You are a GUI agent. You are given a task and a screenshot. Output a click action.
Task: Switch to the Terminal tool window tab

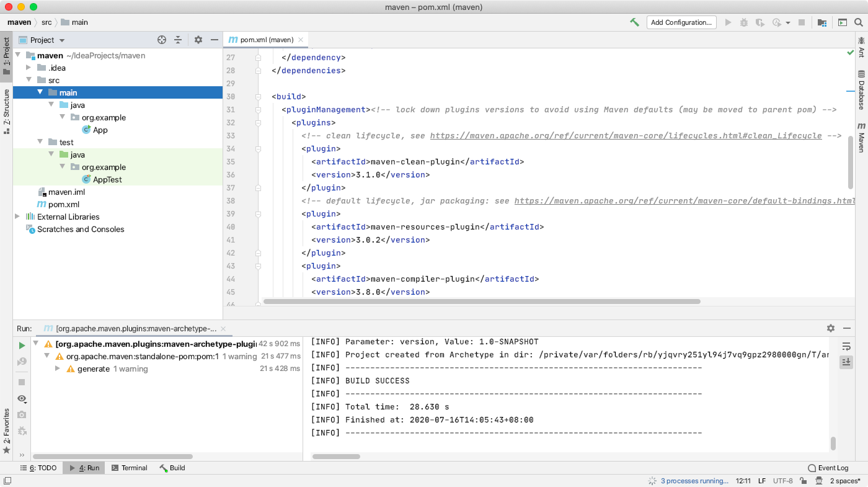(129, 468)
